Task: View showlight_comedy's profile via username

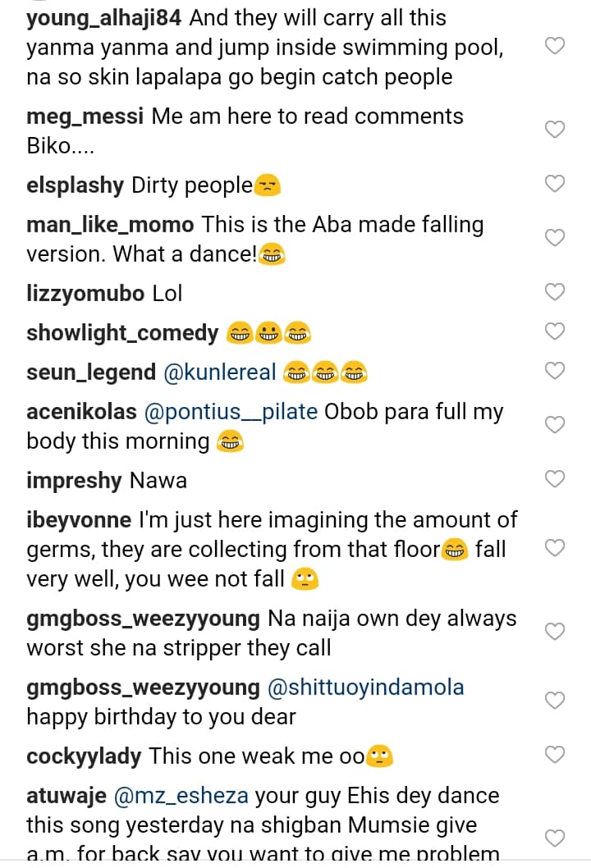Action: (122, 333)
